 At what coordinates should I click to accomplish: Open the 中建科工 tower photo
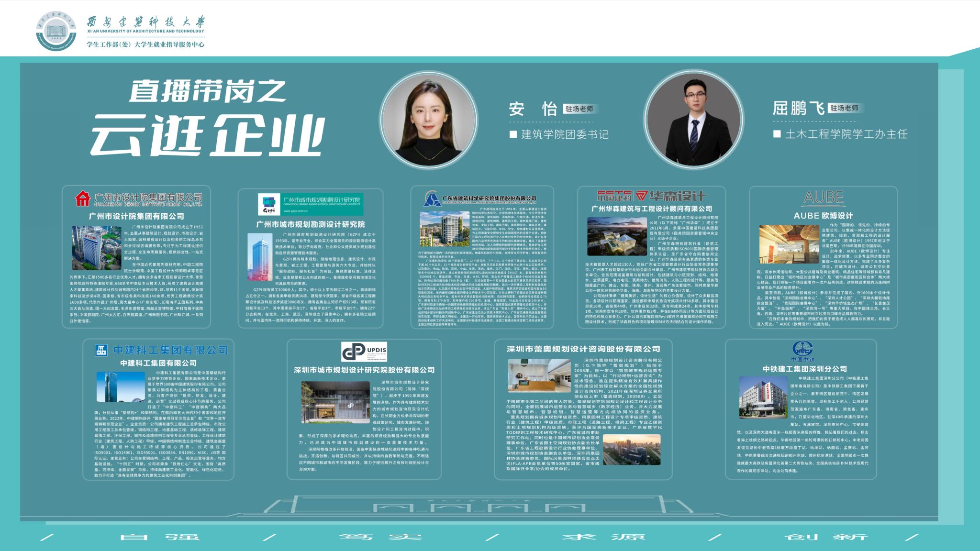click(121, 388)
